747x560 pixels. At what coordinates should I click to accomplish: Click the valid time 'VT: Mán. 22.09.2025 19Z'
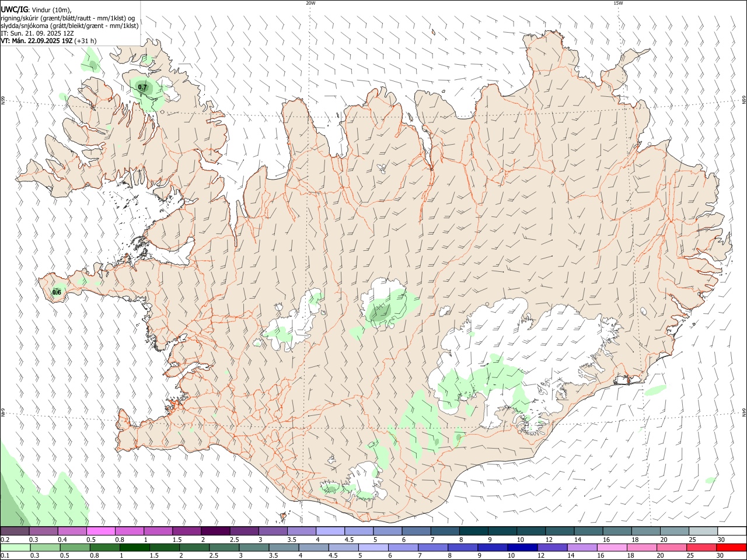pos(36,41)
